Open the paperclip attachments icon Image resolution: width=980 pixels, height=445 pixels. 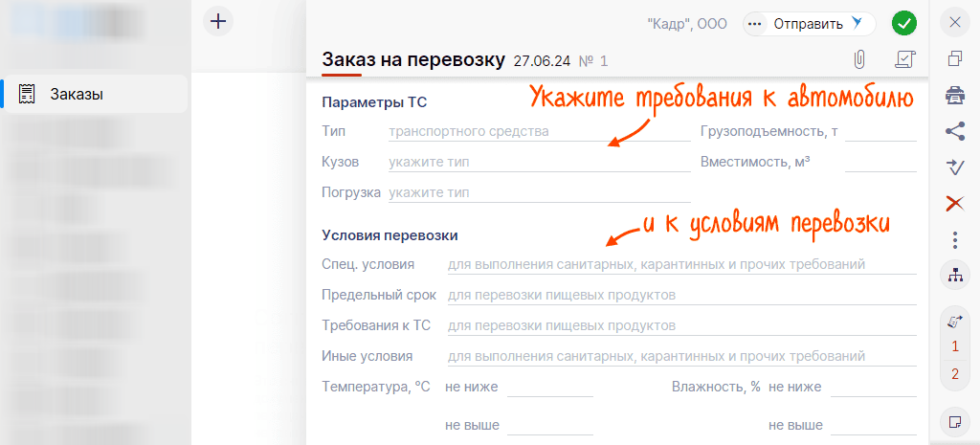pos(860,60)
